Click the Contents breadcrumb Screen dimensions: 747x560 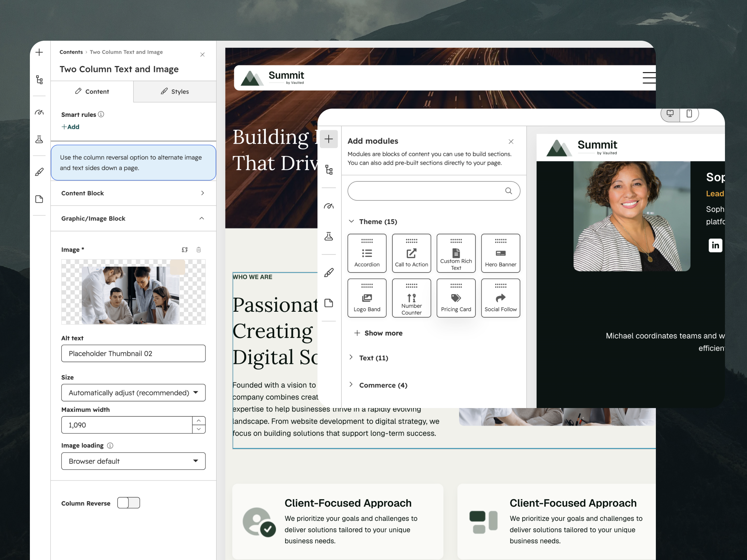click(71, 52)
